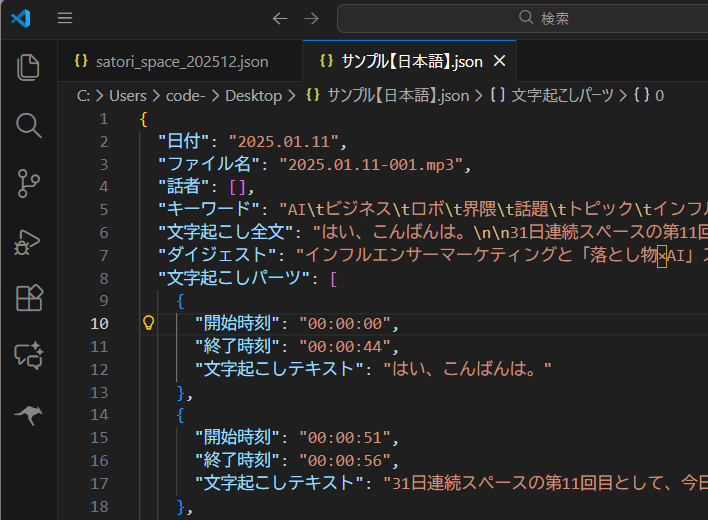Click the "日付" key on line 2
This screenshot has width=708, height=520.
pyautogui.click(x=184, y=142)
